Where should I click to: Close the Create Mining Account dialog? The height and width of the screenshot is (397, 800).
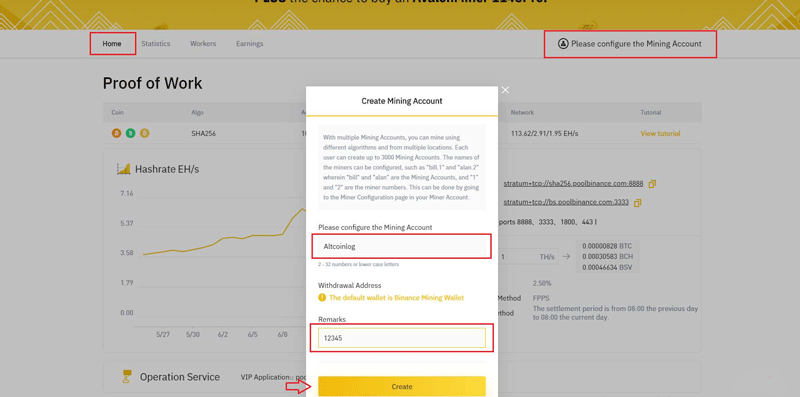tap(505, 90)
